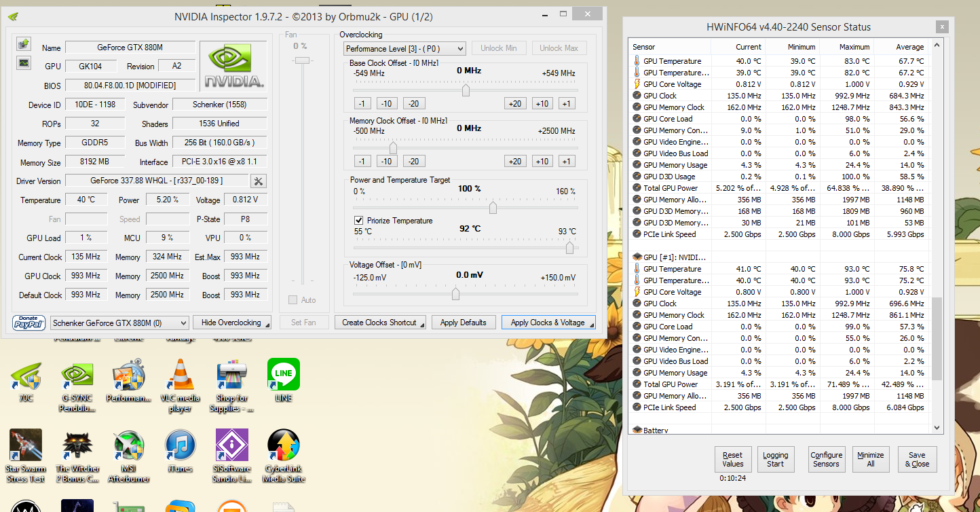
Task: Click the Unlock Min button
Action: [x=499, y=48]
